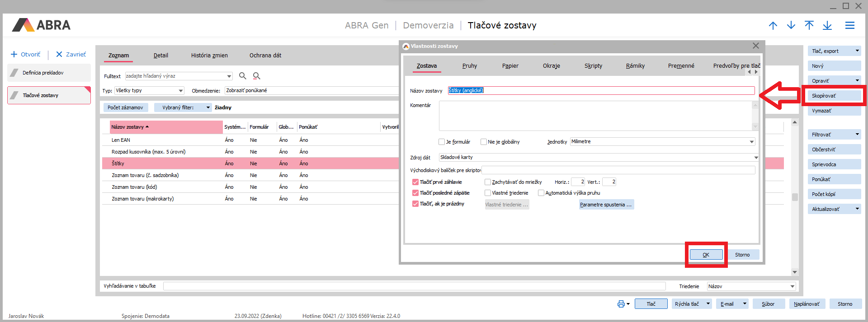Uncheck Tlačiť prvé záhlavie
This screenshot has width=868, height=322.
pos(415,182)
